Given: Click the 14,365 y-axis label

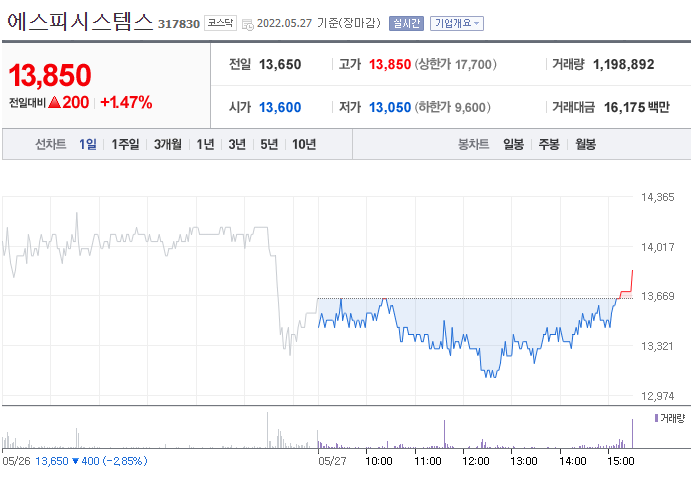Looking at the screenshot, I should (658, 197).
